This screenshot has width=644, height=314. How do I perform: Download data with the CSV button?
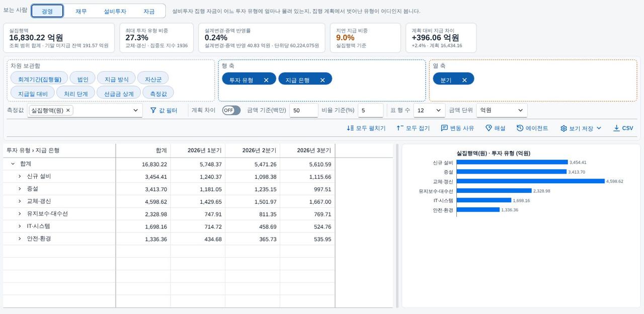point(623,128)
